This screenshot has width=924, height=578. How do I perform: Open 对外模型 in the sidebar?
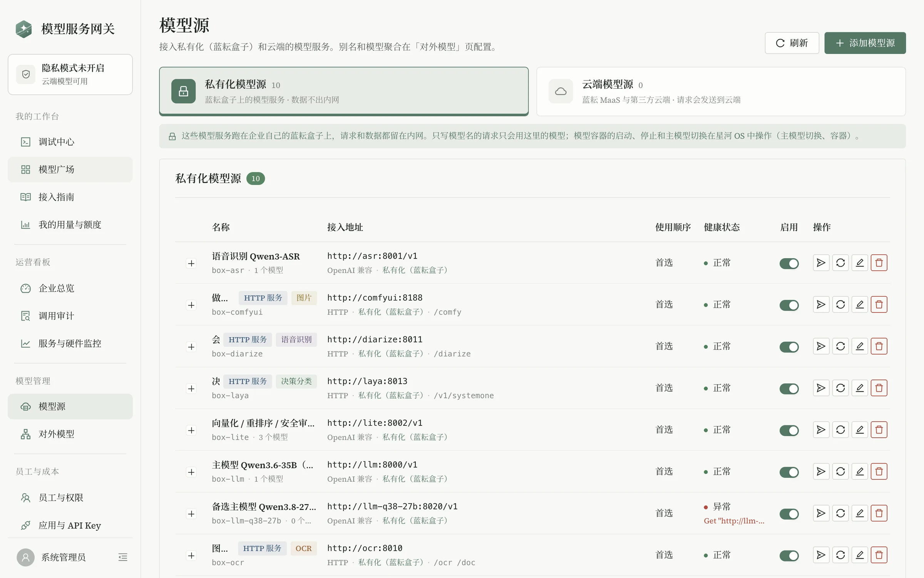[x=70, y=434]
